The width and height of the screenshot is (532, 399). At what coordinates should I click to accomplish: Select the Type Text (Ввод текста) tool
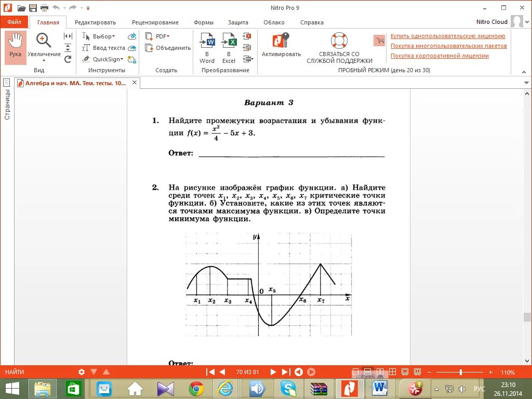click(x=103, y=48)
